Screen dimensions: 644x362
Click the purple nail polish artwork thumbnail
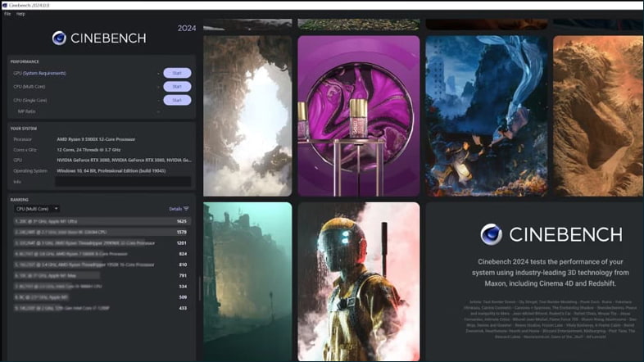click(359, 115)
